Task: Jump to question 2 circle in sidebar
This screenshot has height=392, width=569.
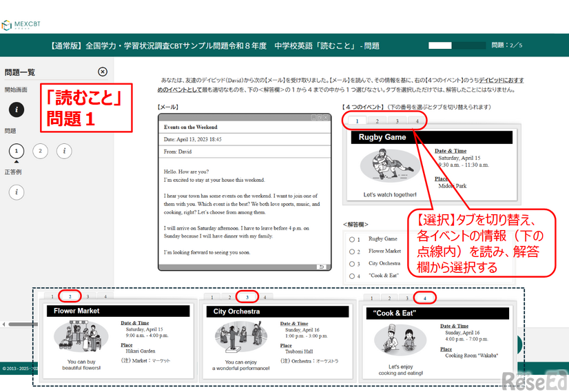Action: tap(40, 151)
